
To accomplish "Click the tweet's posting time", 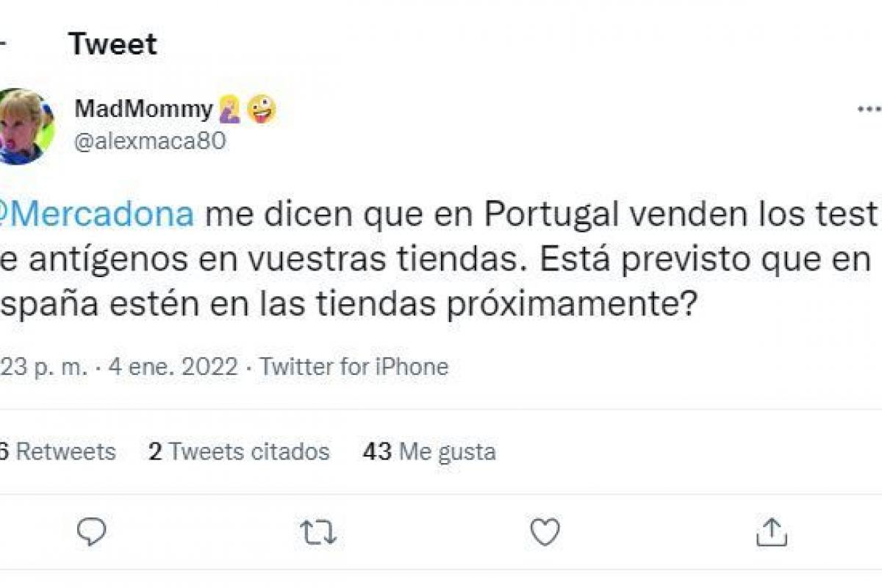I will click(43, 366).
